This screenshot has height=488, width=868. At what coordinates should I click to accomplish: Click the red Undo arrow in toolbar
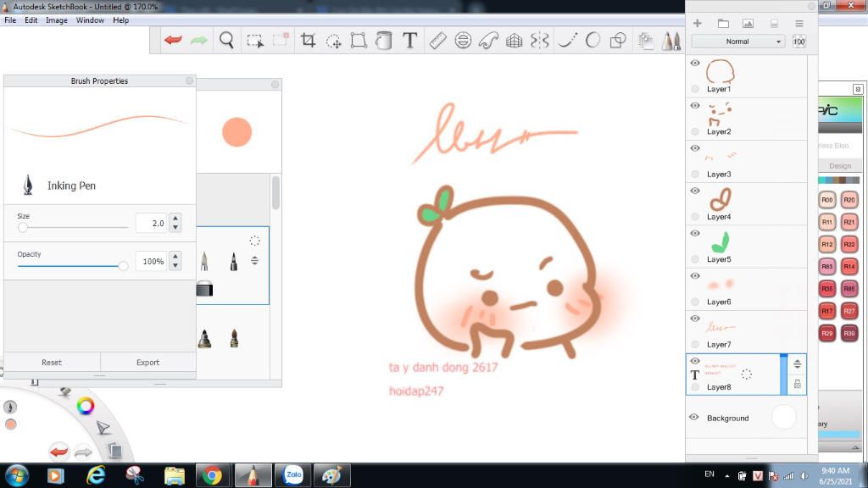[173, 40]
